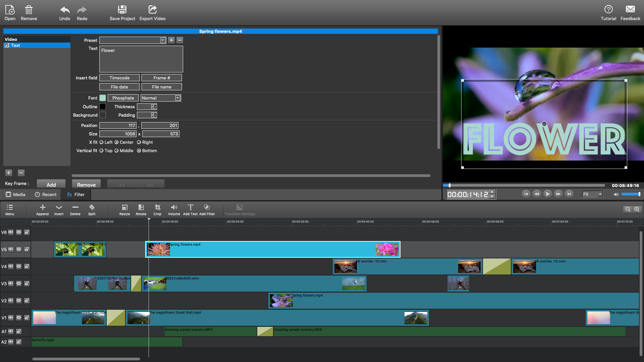Image resolution: width=644 pixels, height=362 pixels.
Task: Enable the Video Text layer checkbox
Action: [x=7, y=45]
